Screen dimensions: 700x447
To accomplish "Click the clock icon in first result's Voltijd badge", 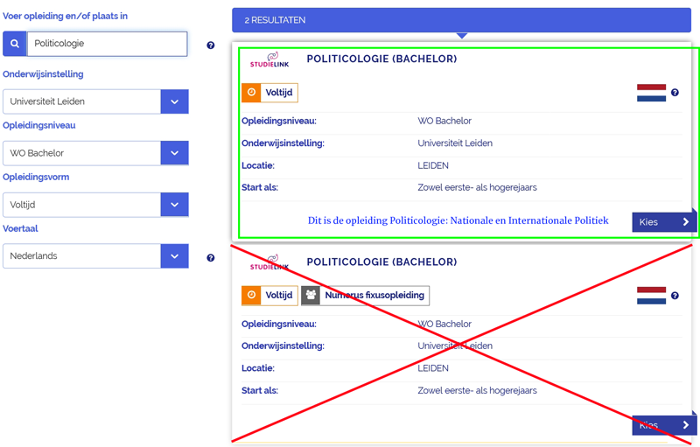I will 251,92.
